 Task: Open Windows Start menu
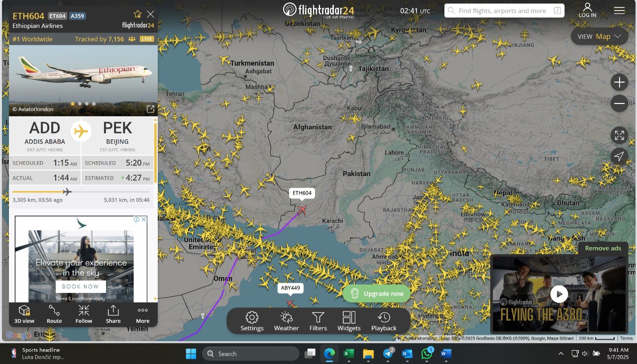[191, 354]
